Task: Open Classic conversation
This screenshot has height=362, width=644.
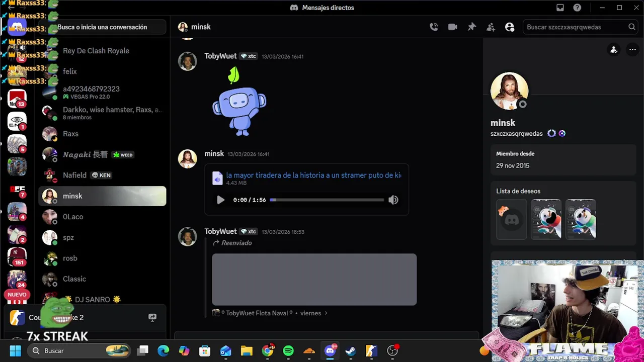Action: 102,279
